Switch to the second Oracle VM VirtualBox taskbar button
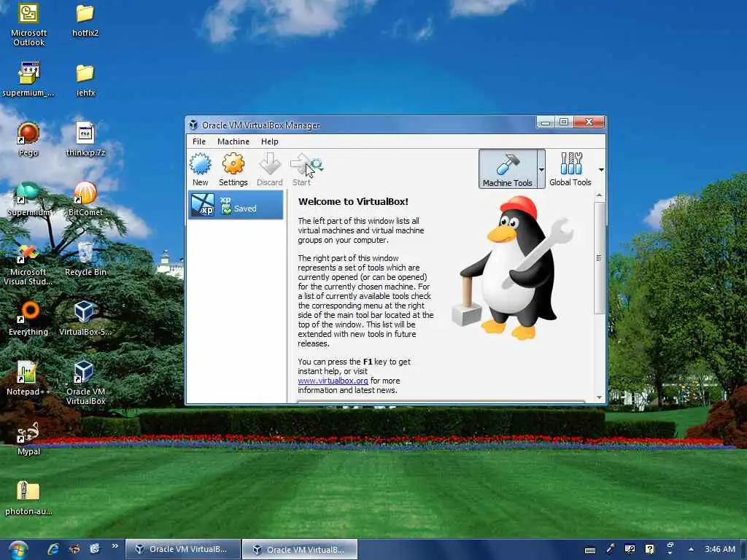This screenshot has height=560, width=747. 300,550
